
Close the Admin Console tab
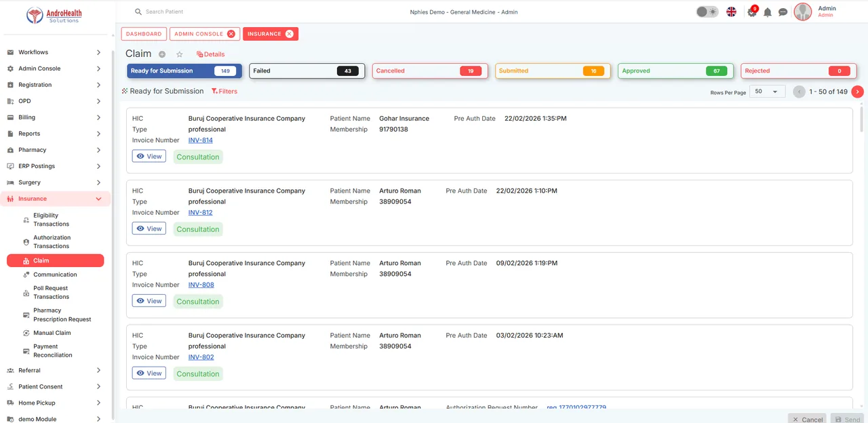click(x=231, y=34)
